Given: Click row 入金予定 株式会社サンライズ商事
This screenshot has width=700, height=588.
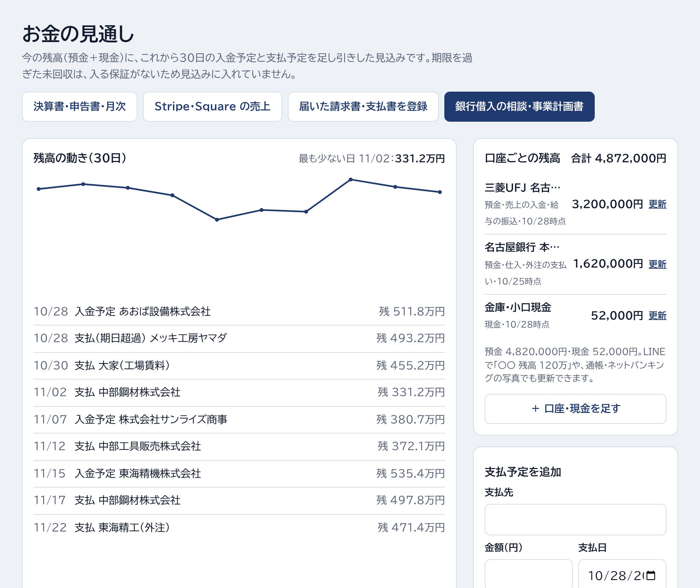Looking at the screenshot, I should coord(239,420).
